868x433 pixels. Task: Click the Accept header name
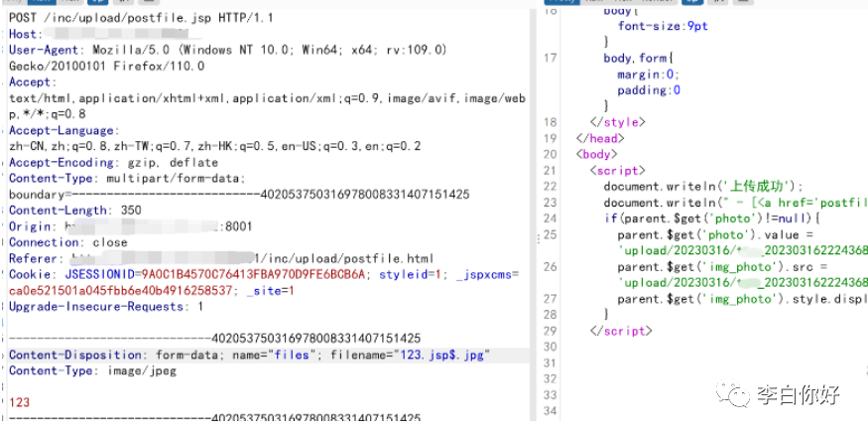(x=31, y=82)
